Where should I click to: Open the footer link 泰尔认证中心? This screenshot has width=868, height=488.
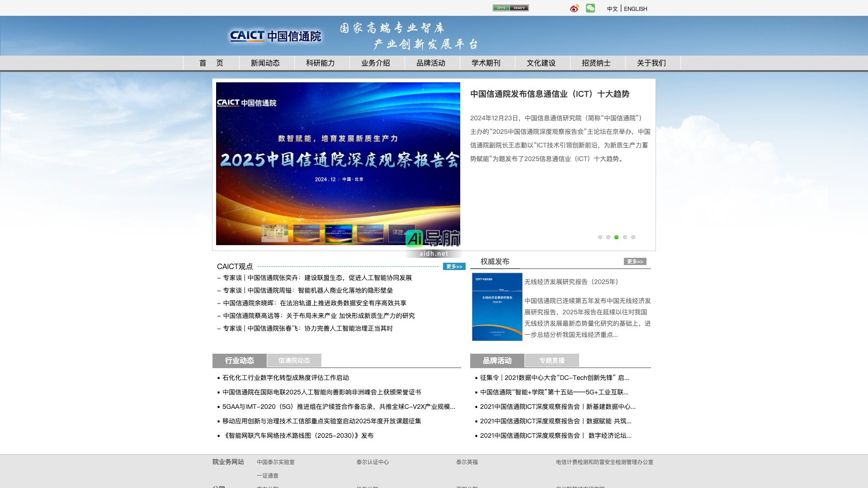tap(373, 462)
